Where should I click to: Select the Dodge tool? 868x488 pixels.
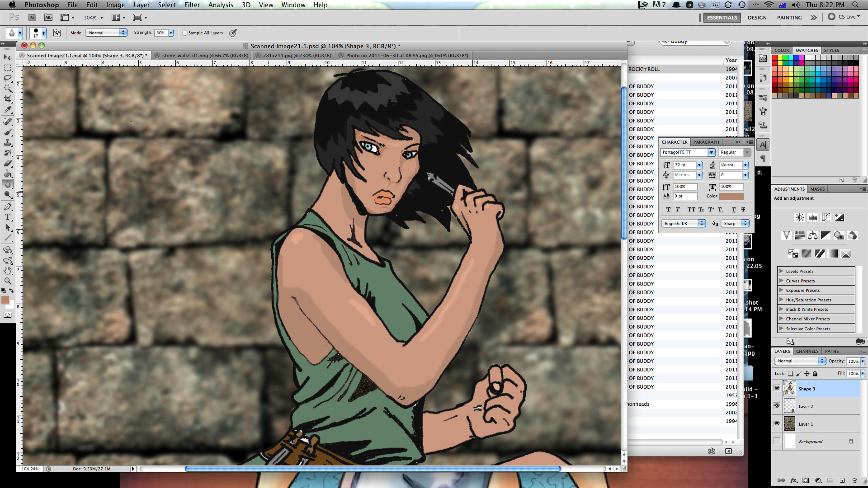[8, 194]
